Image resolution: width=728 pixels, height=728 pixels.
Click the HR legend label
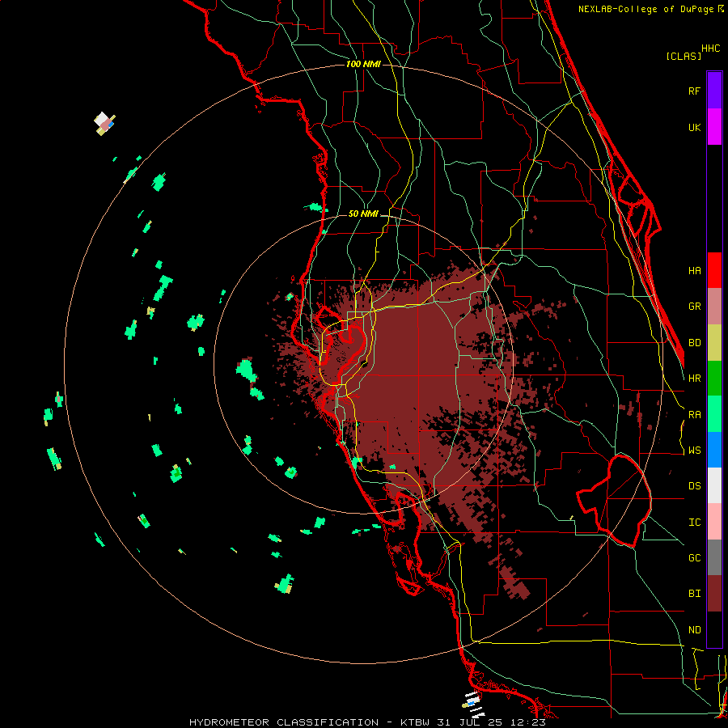tap(694, 379)
